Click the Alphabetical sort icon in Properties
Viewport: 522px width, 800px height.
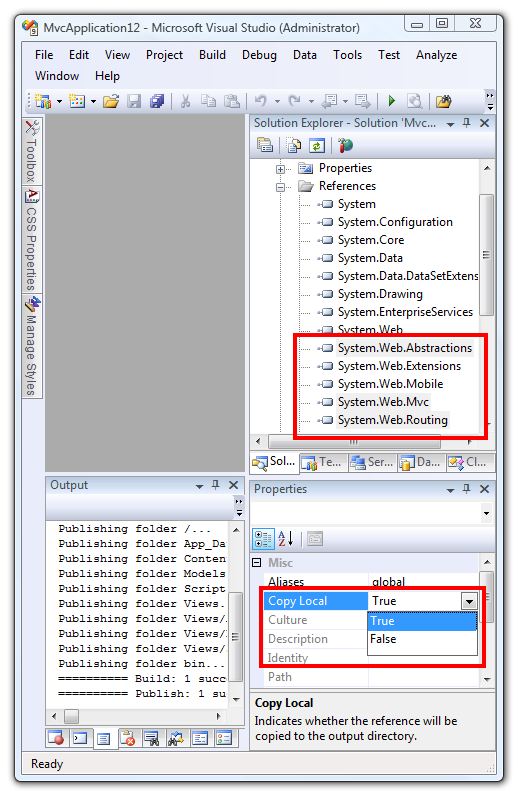click(285, 539)
